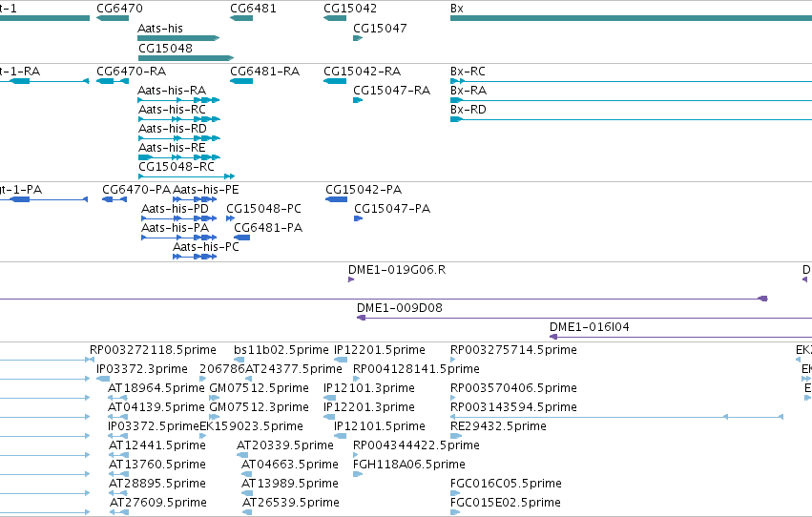Click the CG6481 gene label
The width and height of the screenshot is (812, 517).
[x=253, y=9]
